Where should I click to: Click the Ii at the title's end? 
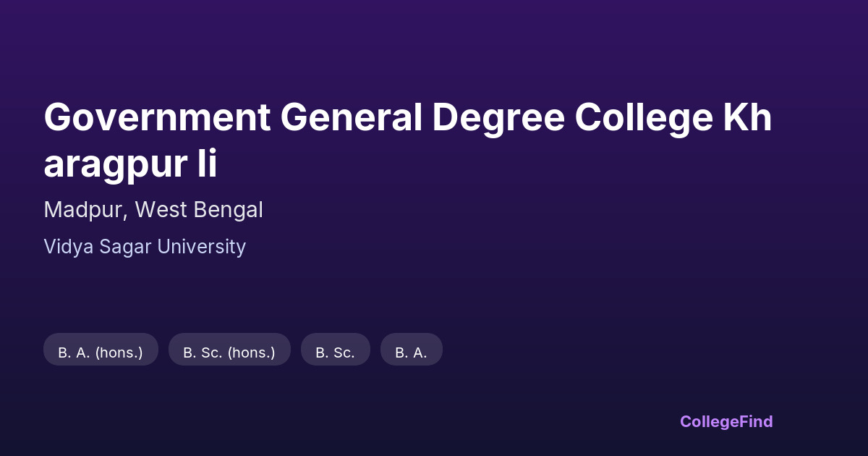click(208, 165)
